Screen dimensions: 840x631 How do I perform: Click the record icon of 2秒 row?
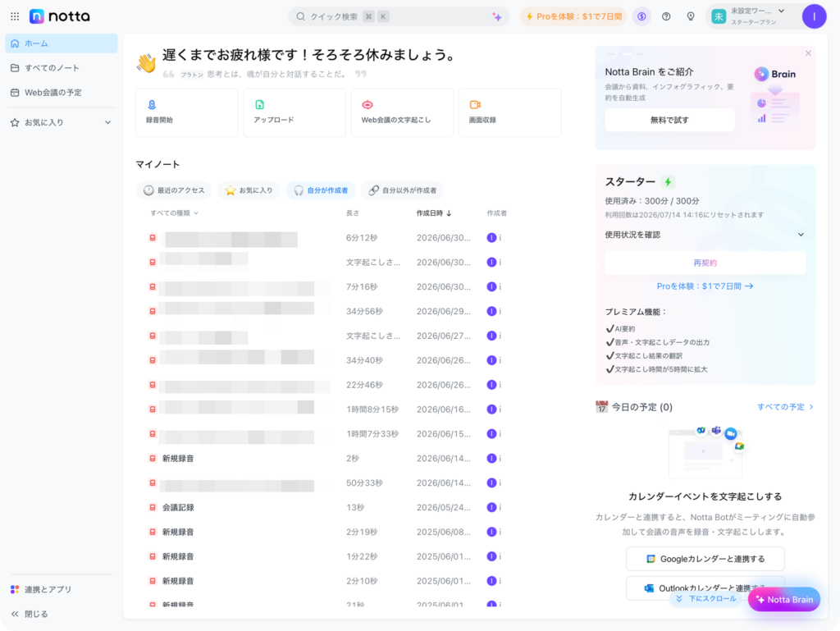point(153,459)
